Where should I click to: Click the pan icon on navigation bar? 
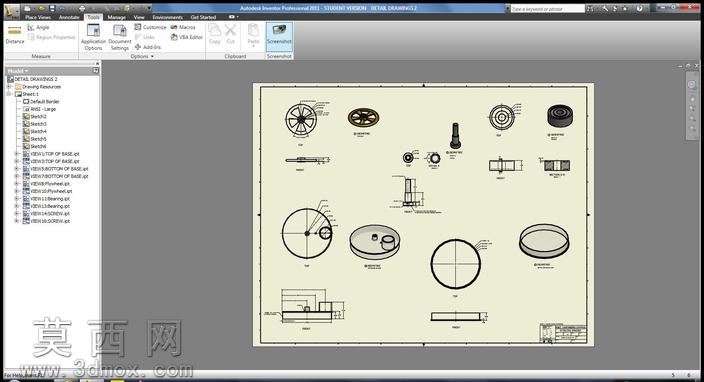click(x=692, y=99)
